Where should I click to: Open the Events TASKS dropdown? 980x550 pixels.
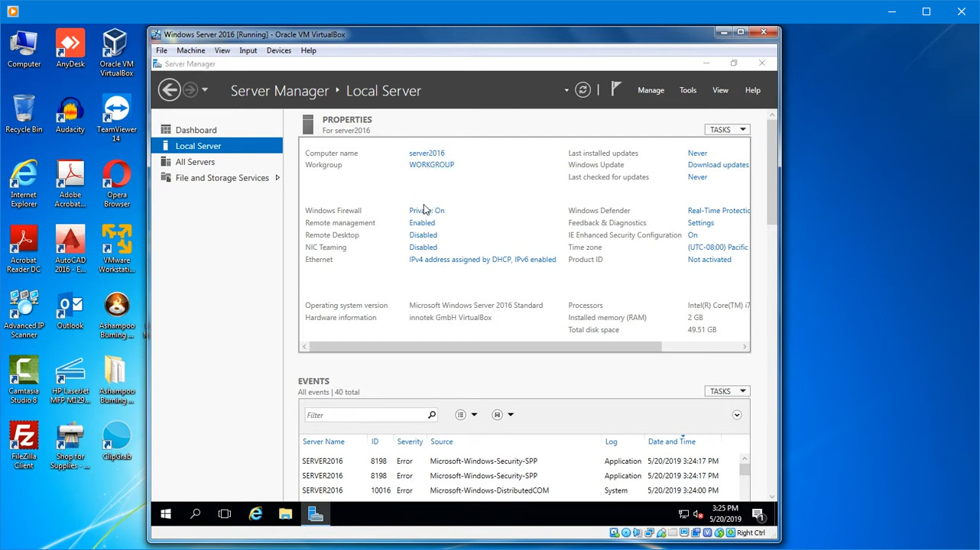click(726, 391)
